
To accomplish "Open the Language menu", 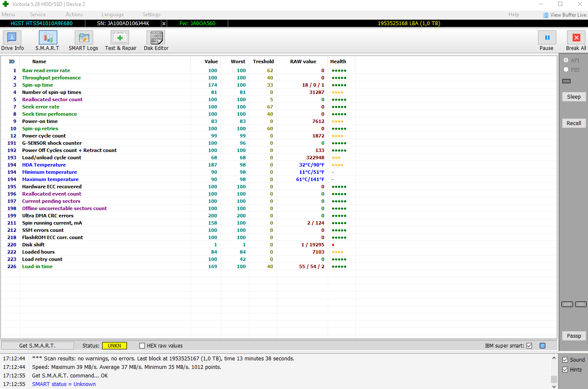I will pos(112,15).
